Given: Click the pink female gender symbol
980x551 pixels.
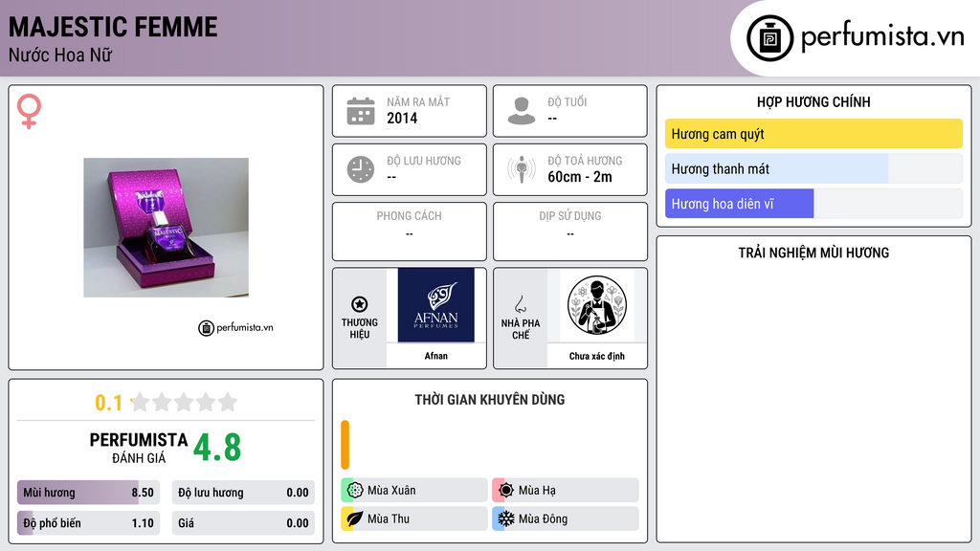Looking at the screenshot, I should pyautogui.click(x=29, y=111).
